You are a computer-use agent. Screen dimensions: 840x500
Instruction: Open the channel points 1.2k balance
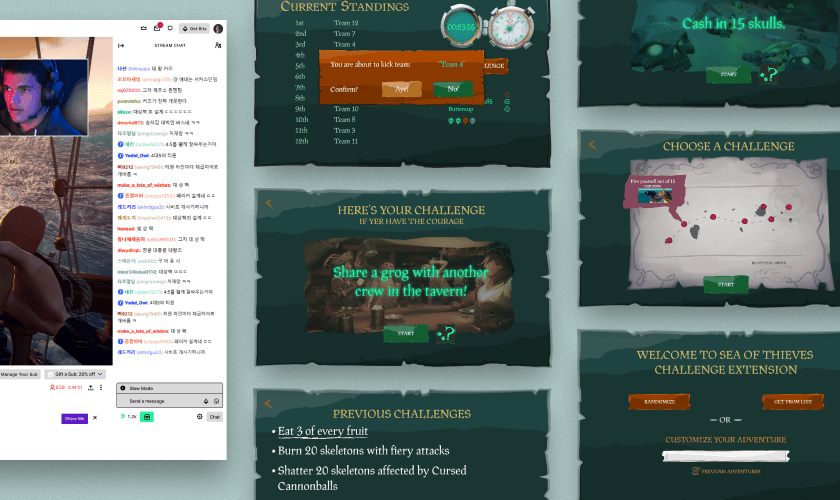[x=129, y=416]
